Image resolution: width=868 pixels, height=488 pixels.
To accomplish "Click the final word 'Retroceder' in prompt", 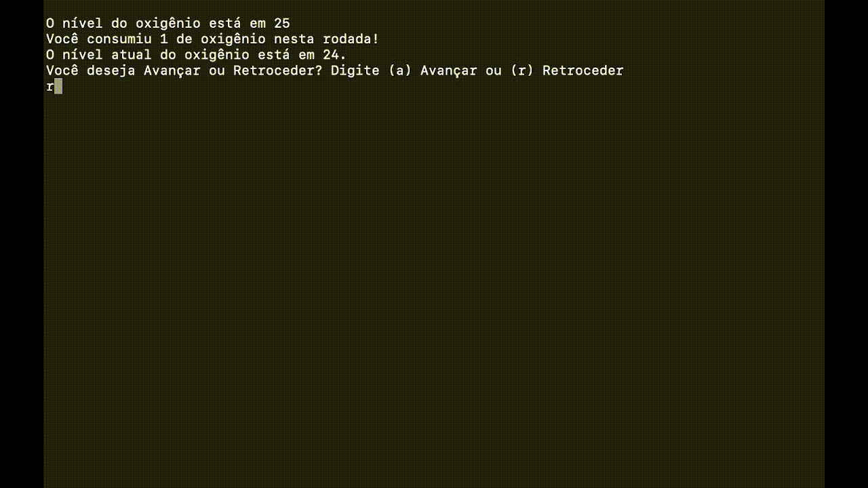I will coord(583,70).
